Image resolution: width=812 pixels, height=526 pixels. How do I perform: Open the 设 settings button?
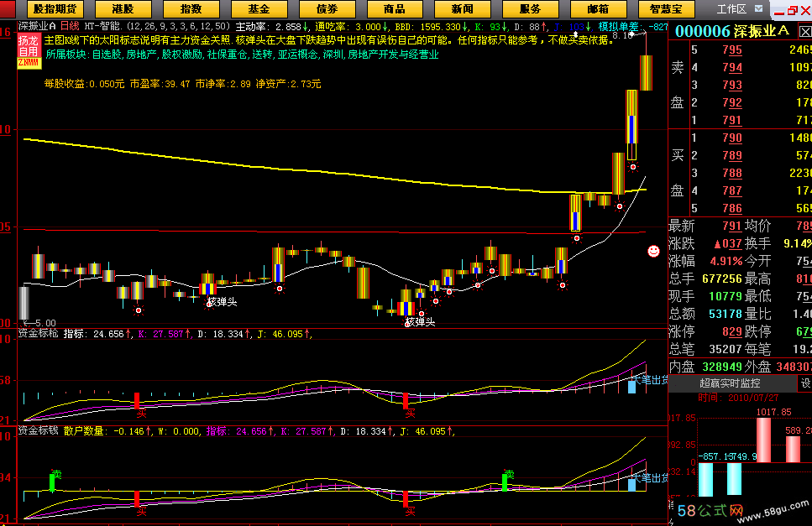(x=805, y=383)
